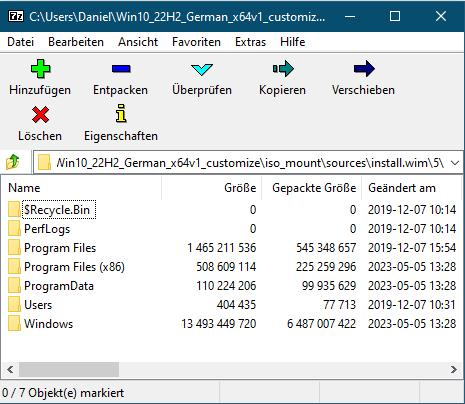Click the PerfLogs folder icon
Screen dimensions: 465x404
click(14, 229)
